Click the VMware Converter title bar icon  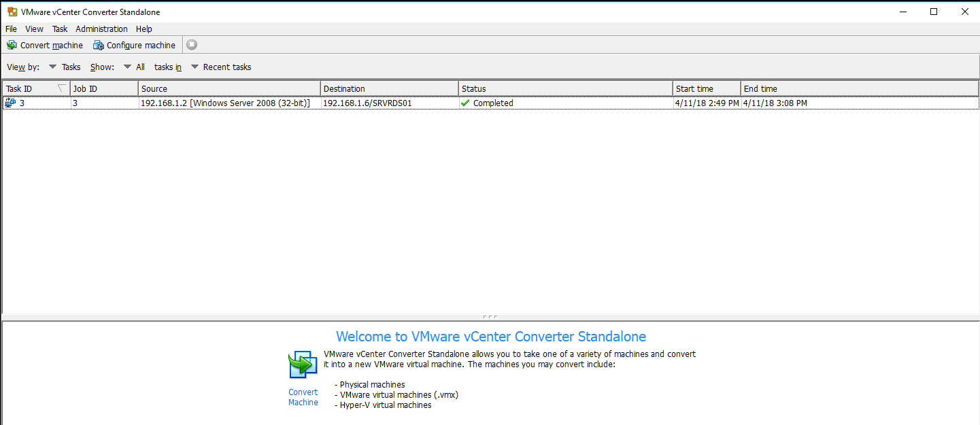(x=12, y=12)
